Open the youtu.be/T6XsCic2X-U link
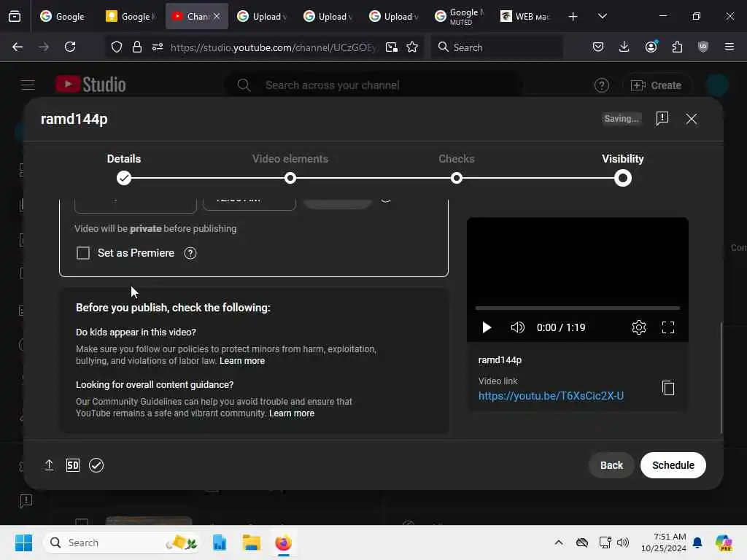 pyautogui.click(x=551, y=396)
